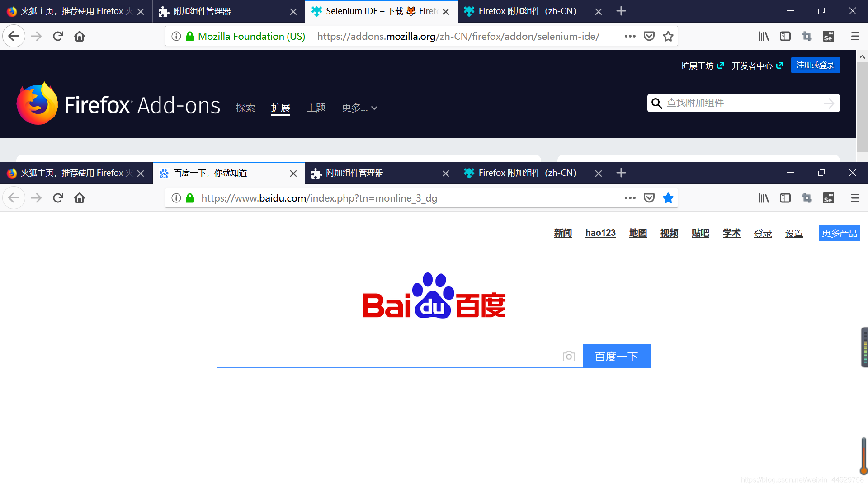Go forward in the top Firefox window

(36, 36)
